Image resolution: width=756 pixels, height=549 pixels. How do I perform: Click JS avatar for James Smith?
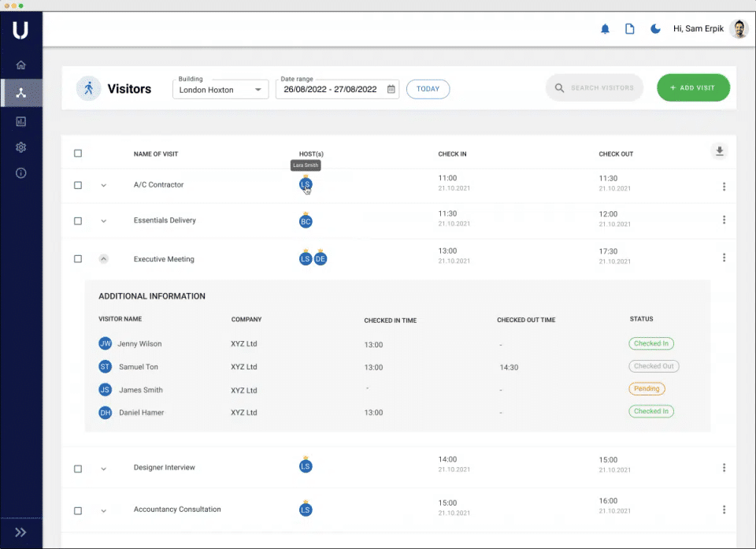105,390
